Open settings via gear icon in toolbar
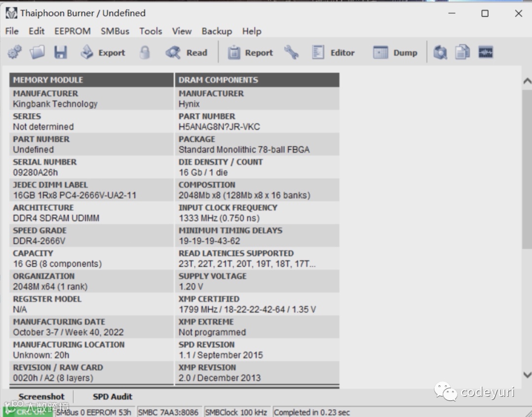The width and height of the screenshot is (532, 417). click(14, 52)
